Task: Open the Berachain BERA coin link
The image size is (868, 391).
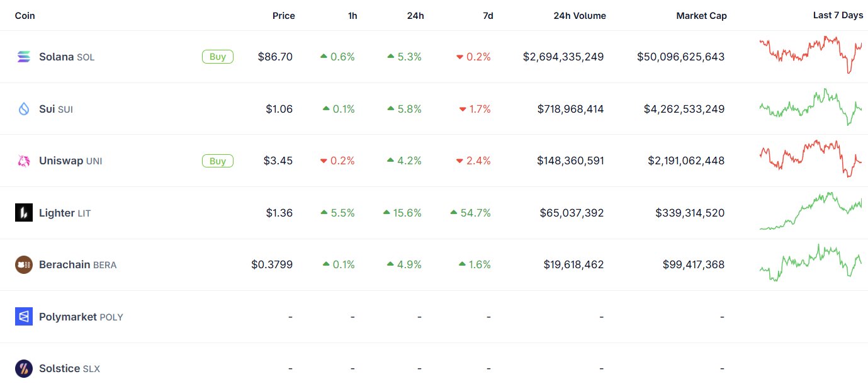Action: pyautogui.click(x=77, y=264)
